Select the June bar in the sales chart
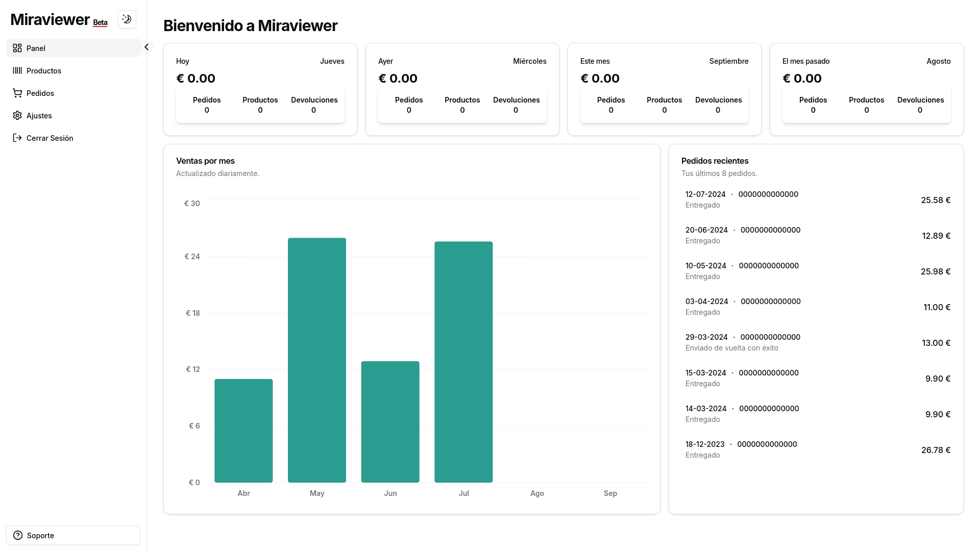 pyautogui.click(x=390, y=422)
